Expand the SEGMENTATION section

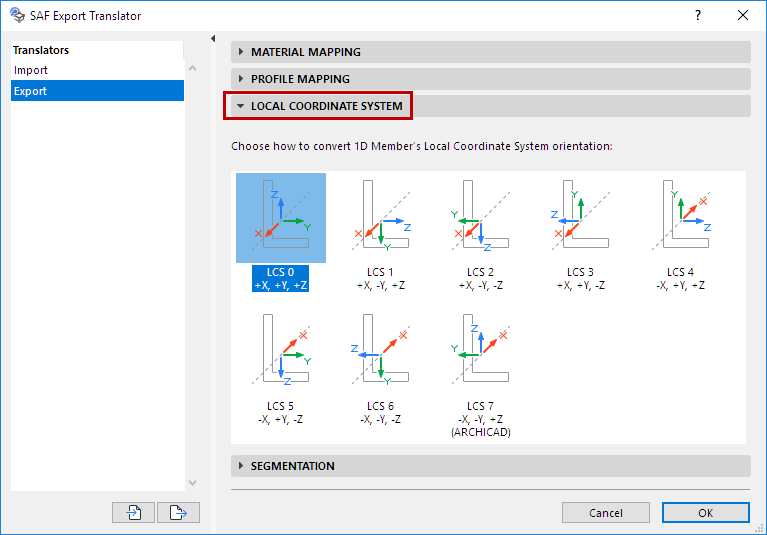click(x=491, y=466)
